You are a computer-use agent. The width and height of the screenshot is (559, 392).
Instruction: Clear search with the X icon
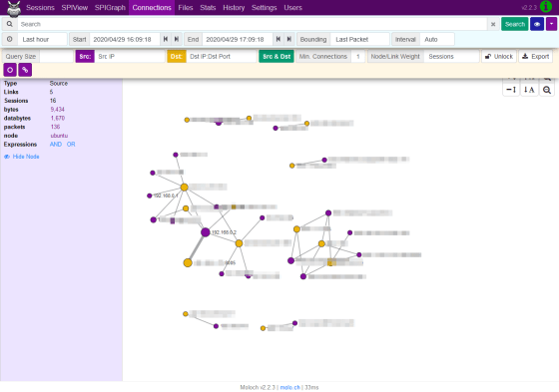(x=493, y=24)
